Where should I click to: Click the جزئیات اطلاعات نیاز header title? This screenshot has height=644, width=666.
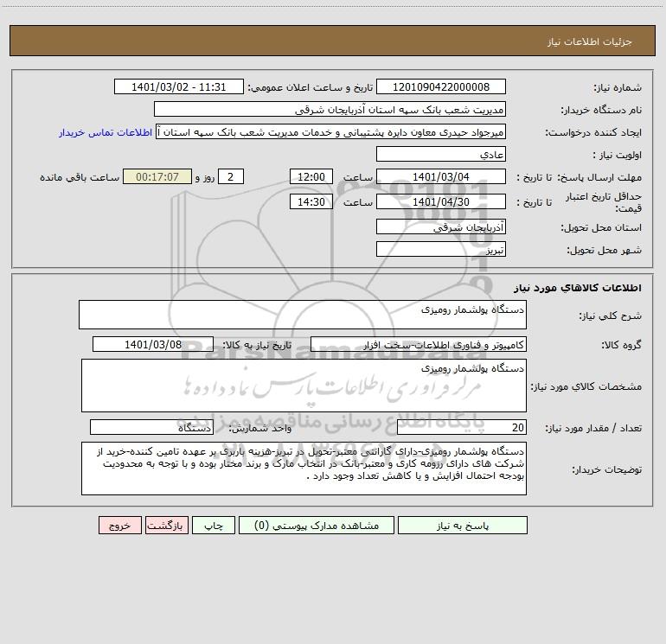(590, 41)
